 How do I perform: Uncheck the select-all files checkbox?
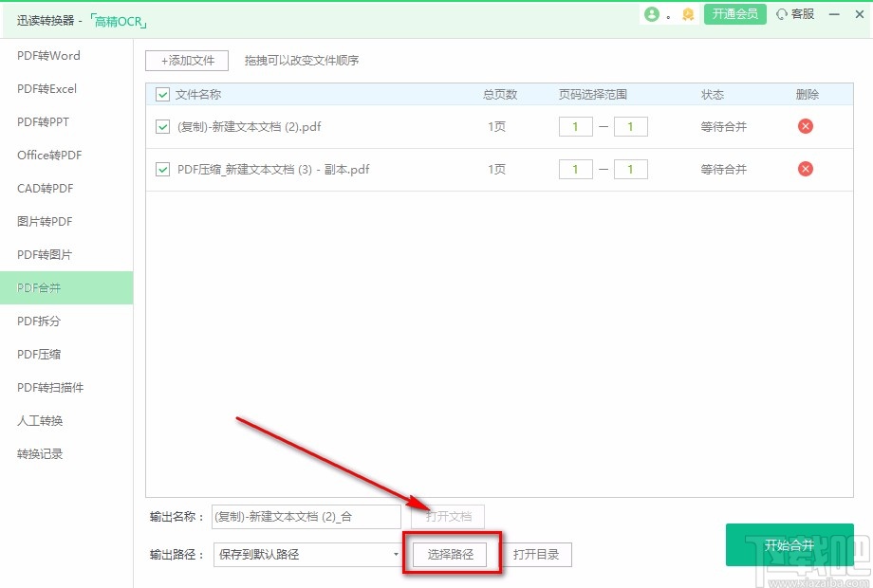[161, 94]
